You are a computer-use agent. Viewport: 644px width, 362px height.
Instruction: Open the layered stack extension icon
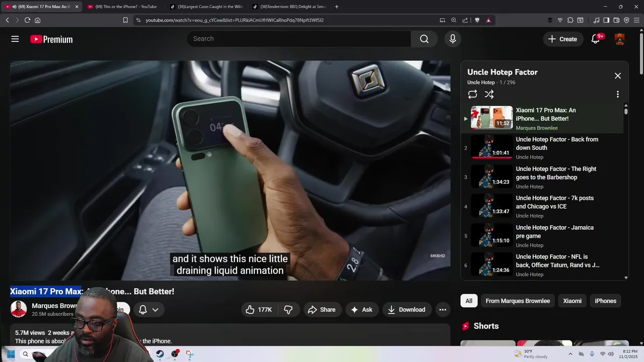(x=550, y=20)
